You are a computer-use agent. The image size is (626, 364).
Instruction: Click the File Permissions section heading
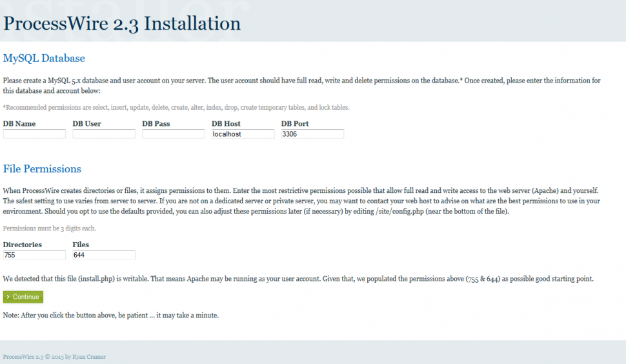tap(42, 169)
